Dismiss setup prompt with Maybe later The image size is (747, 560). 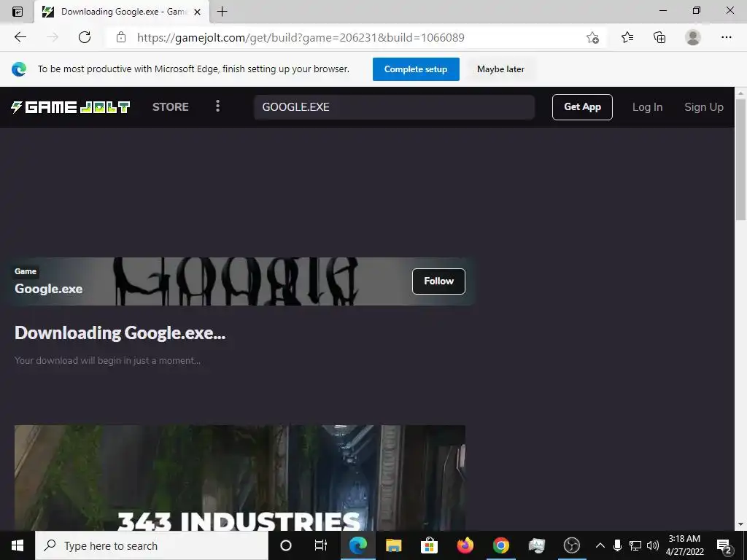coord(500,69)
